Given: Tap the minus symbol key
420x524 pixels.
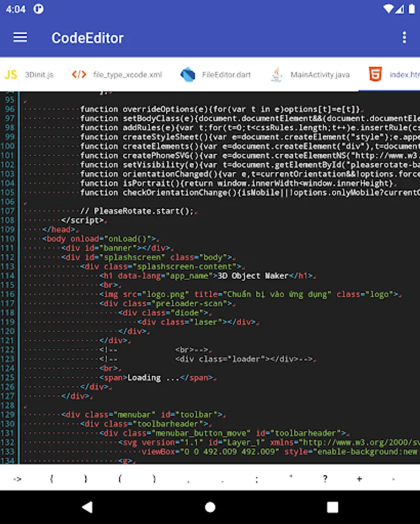Looking at the screenshot, I should click(x=393, y=479).
